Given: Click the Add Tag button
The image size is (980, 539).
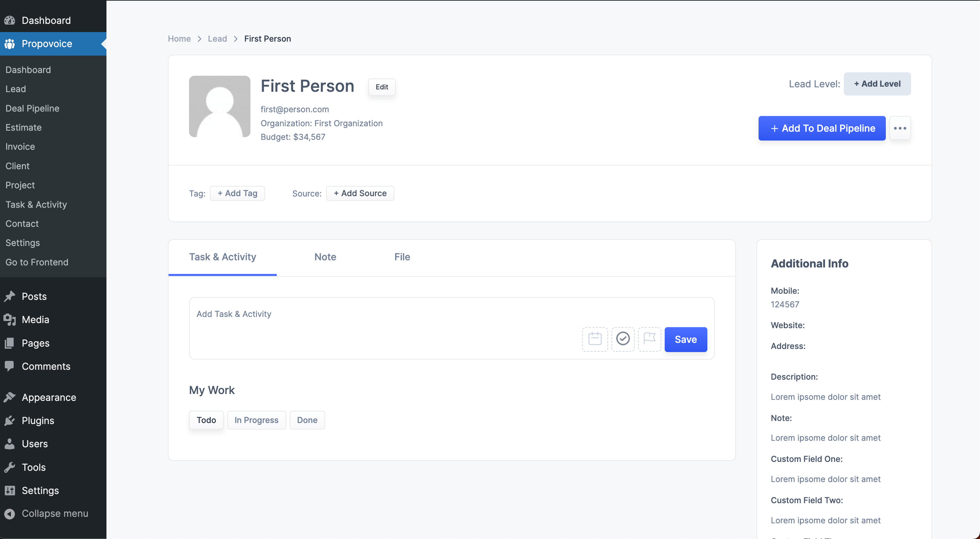Looking at the screenshot, I should 237,192.
